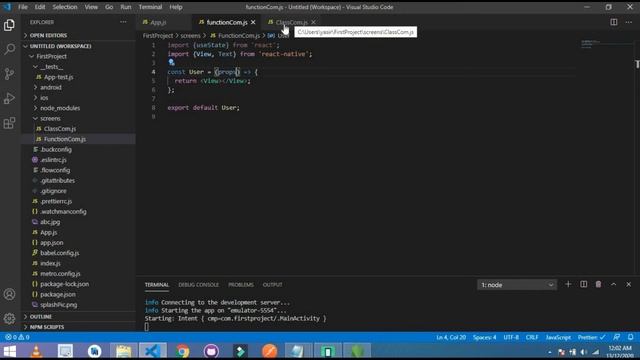Viewport: 640px width, 360px height.
Task: Open the Extensions view
Action: click(x=9, y=123)
